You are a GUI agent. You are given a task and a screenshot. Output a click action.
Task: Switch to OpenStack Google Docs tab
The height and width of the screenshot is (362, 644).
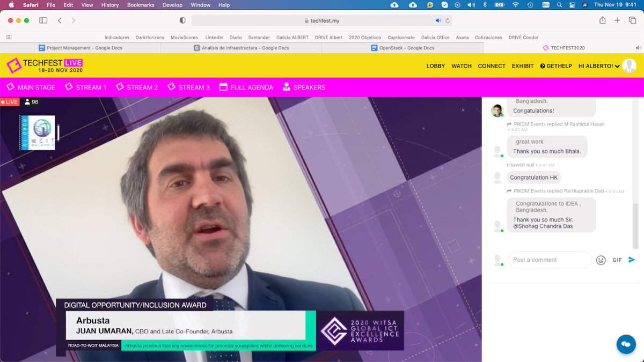pyautogui.click(x=402, y=48)
